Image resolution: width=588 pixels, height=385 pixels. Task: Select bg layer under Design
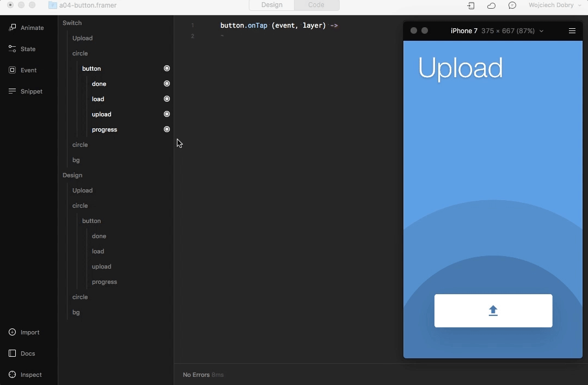pos(76,312)
